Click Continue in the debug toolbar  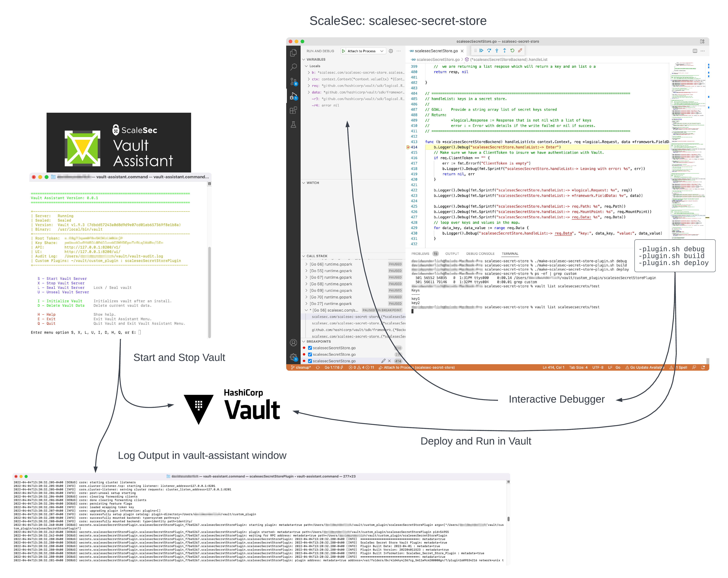click(x=481, y=51)
